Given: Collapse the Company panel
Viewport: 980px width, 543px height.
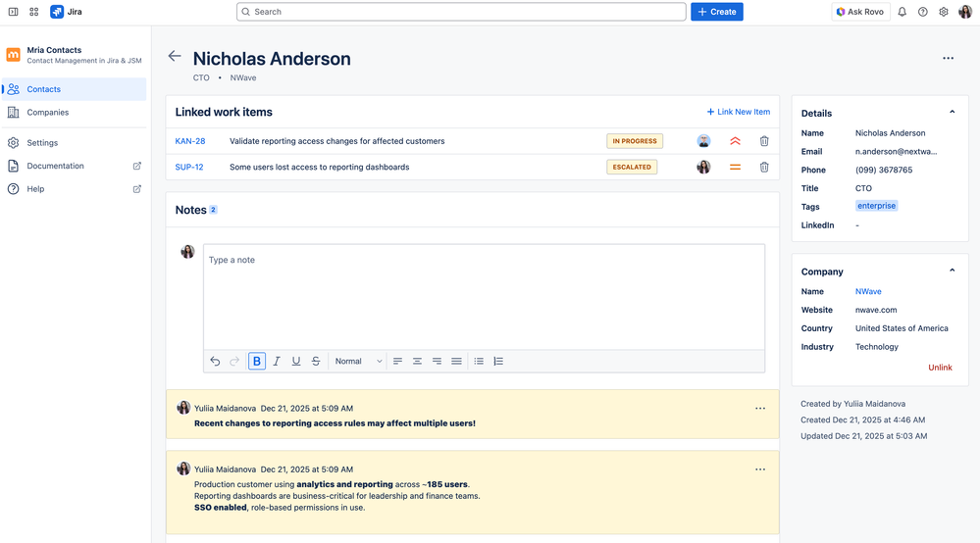Looking at the screenshot, I should click(952, 271).
